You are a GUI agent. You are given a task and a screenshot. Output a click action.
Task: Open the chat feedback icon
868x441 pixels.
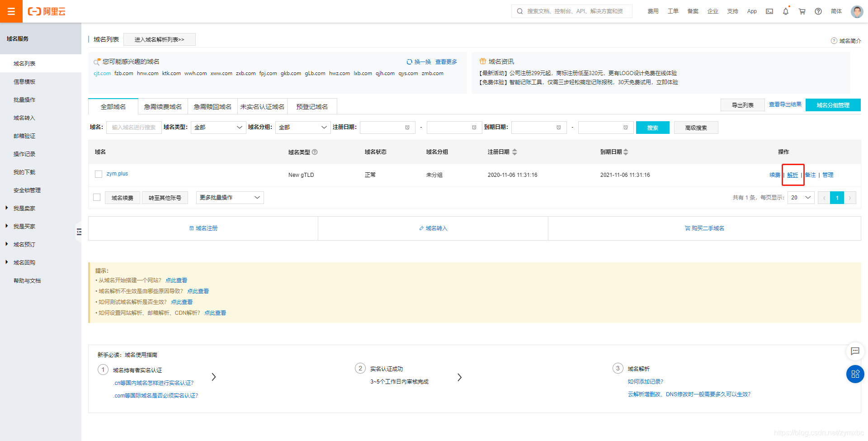click(x=855, y=351)
